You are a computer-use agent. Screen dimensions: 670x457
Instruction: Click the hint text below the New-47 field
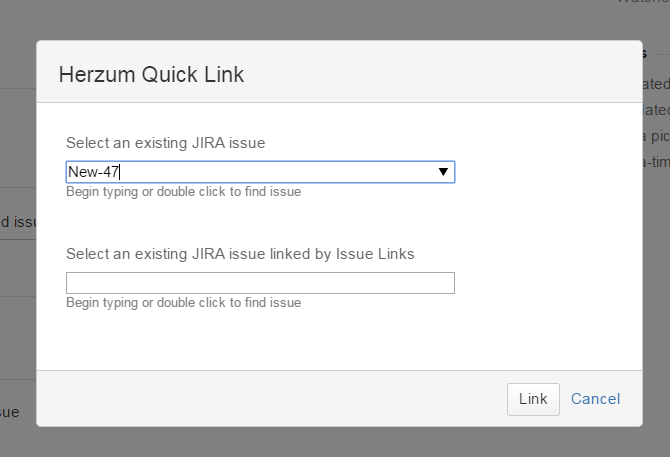(x=183, y=192)
